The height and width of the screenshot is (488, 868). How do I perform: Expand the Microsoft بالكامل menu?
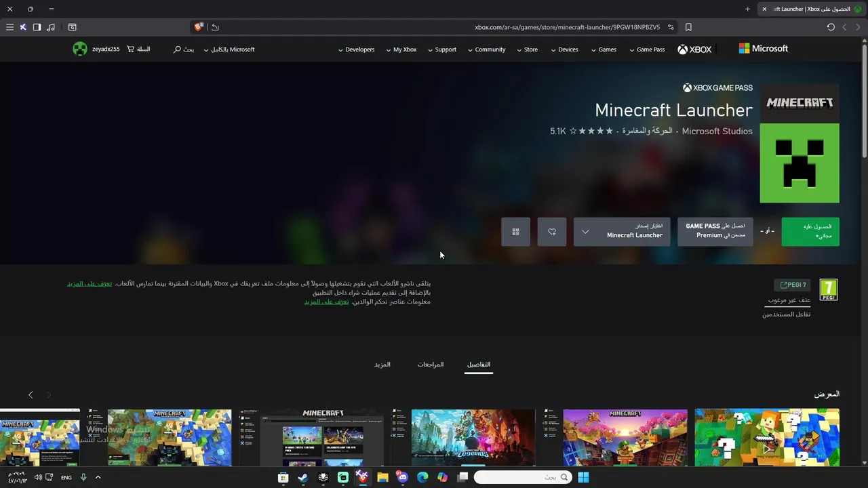[229, 49]
